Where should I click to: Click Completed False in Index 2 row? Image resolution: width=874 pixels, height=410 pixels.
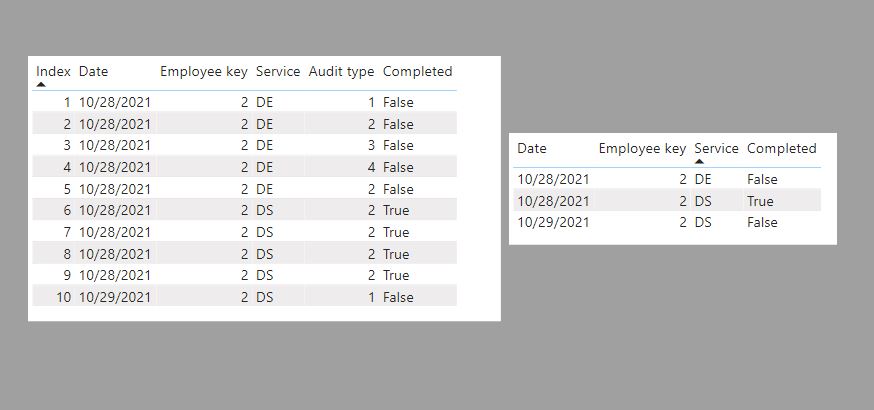coord(398,124)
